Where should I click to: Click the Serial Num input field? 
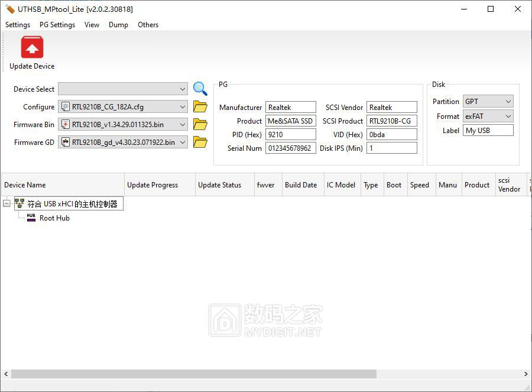pyautogui.click(x=290, y=148)
